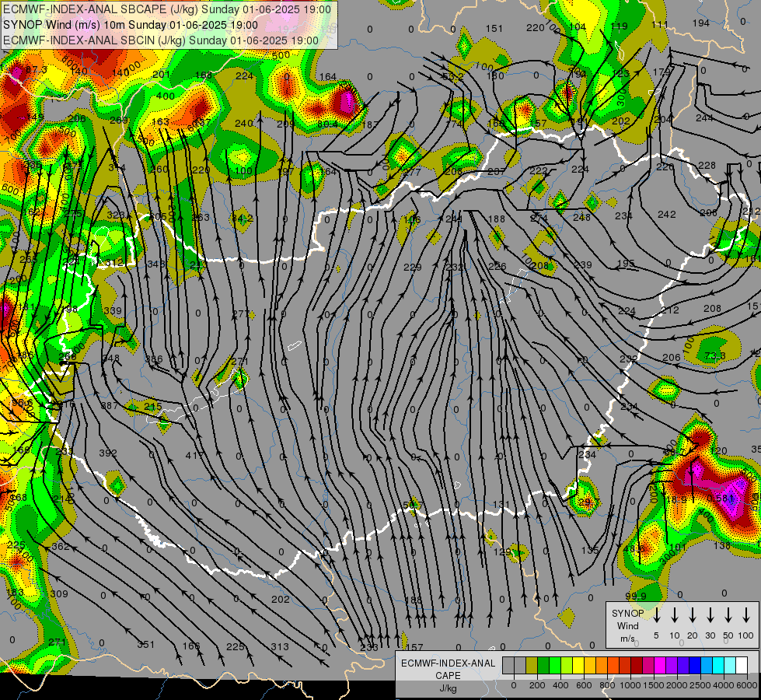The width and height of the screenshot is (761, 700).
Task: Click the map value 239
Action: [x=583, y=264]
